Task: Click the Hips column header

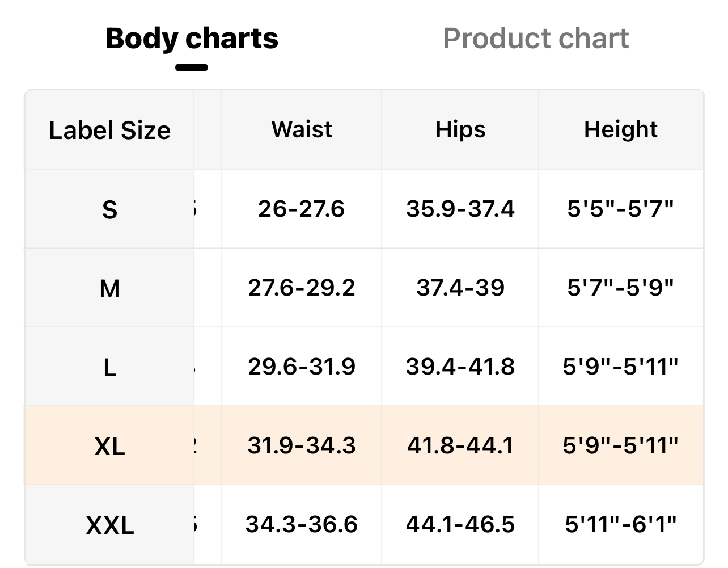Action: click(x=460, y=129)
